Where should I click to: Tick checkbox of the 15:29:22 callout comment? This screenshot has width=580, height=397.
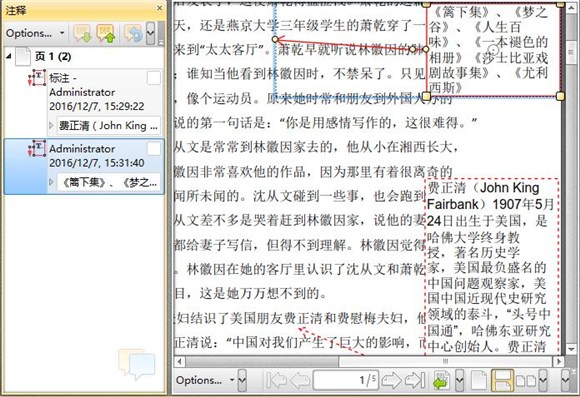click(x=154, y=78)
